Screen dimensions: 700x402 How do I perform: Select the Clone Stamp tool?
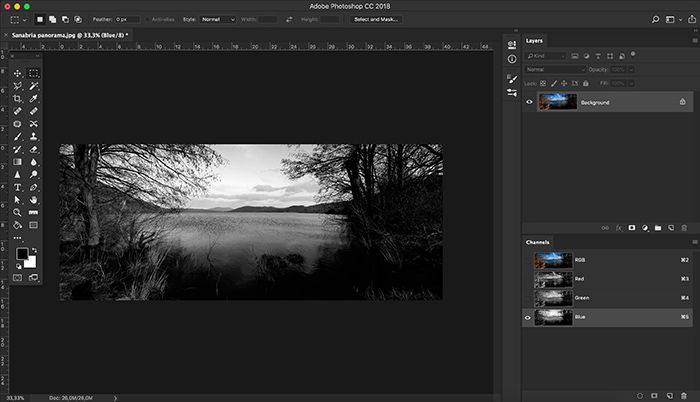click(33, 137)
